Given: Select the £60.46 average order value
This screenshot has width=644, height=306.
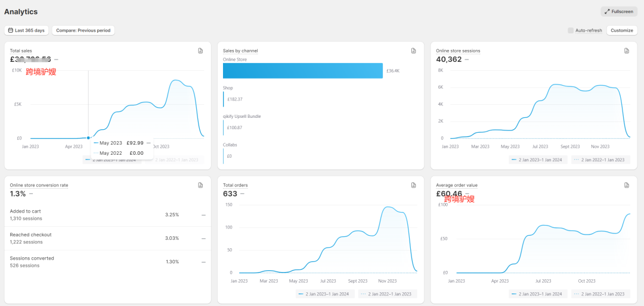Looking at the screenshot, I should pos(449,193).
